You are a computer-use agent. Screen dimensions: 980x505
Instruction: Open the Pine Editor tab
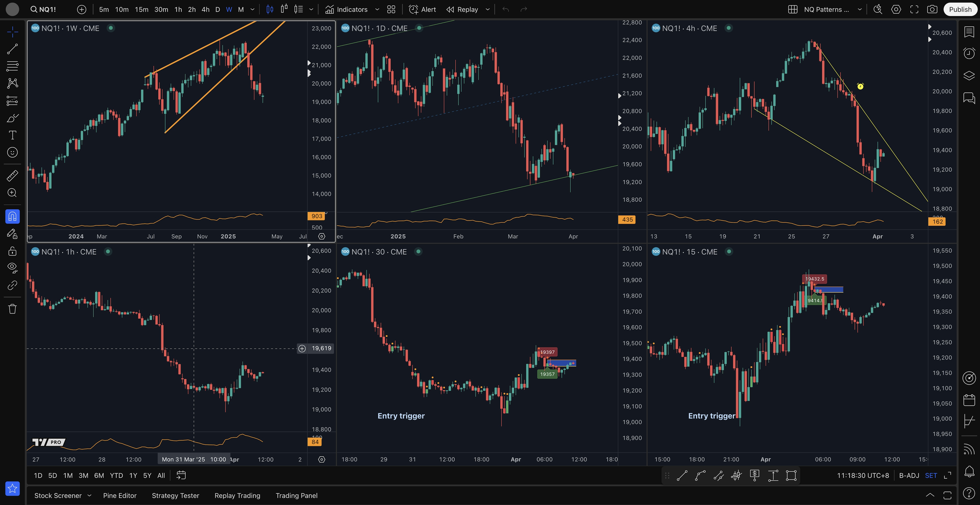119,496
